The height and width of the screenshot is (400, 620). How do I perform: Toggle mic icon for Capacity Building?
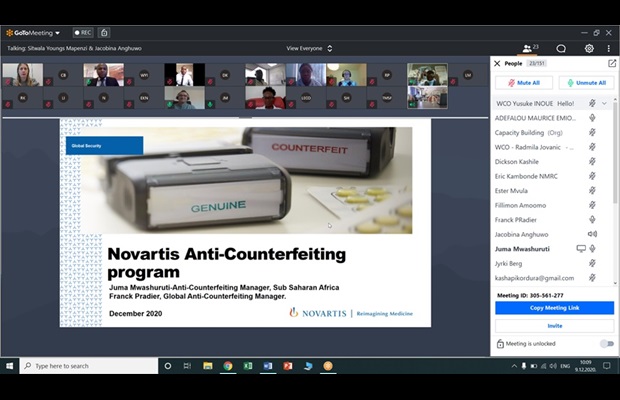592,132
